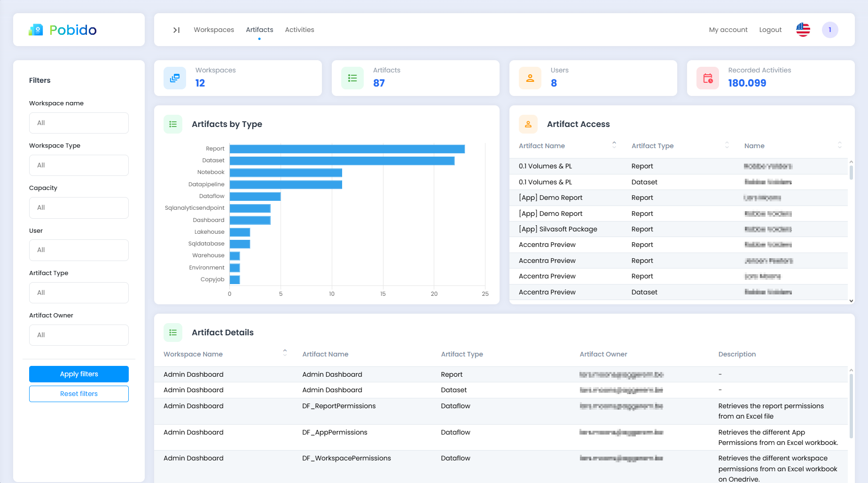Click the Recorded Activities calendar icon
The width and height of the screenshot is (868, 483).
coord(708,78)
